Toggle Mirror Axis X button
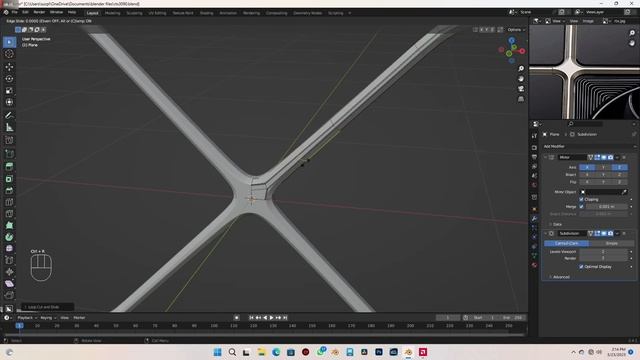Image resolution: width=640 pixels, height=360 pixels. tap(587, 167)
